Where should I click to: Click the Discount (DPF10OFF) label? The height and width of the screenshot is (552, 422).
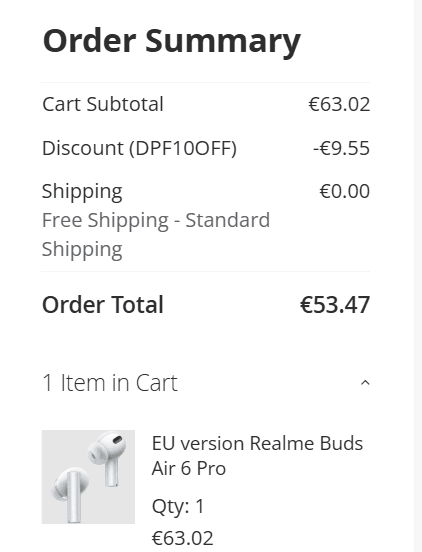pos(139,148)
